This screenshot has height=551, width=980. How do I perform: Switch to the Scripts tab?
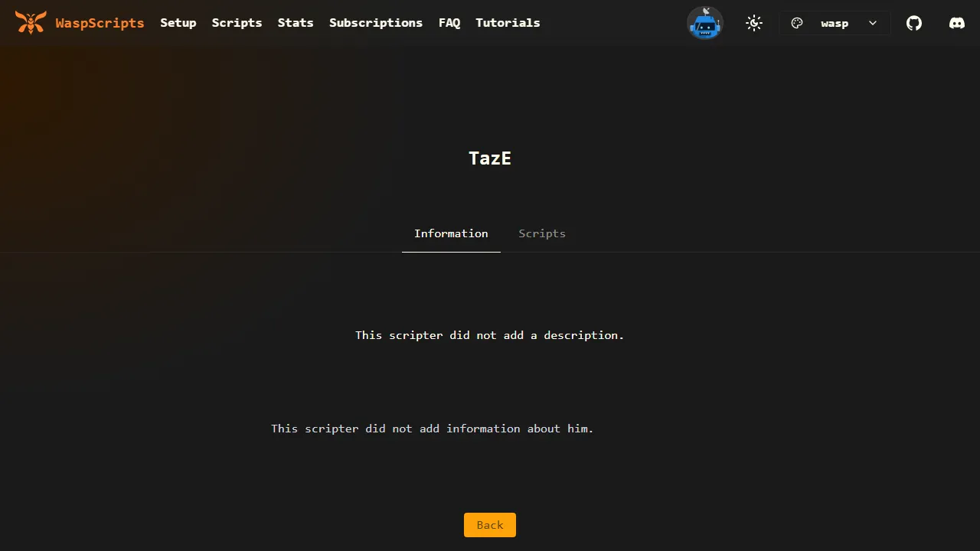click(x=541, y=233)
